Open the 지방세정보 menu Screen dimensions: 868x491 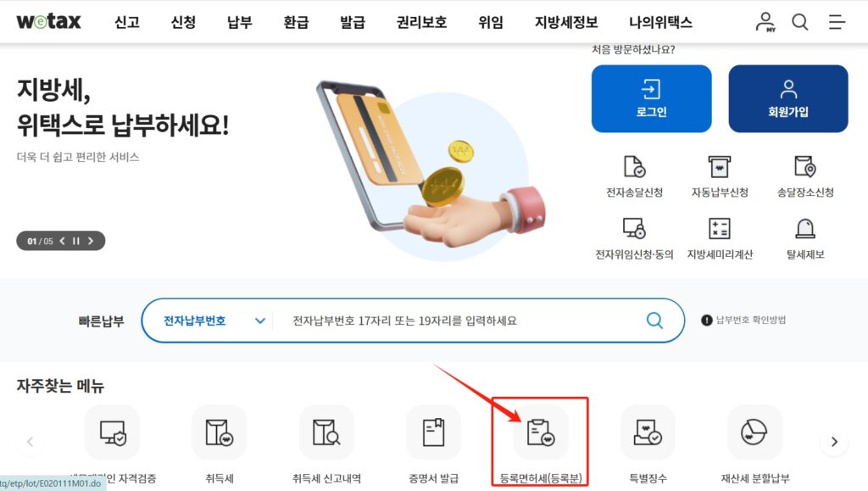click(x=566, y=22)
